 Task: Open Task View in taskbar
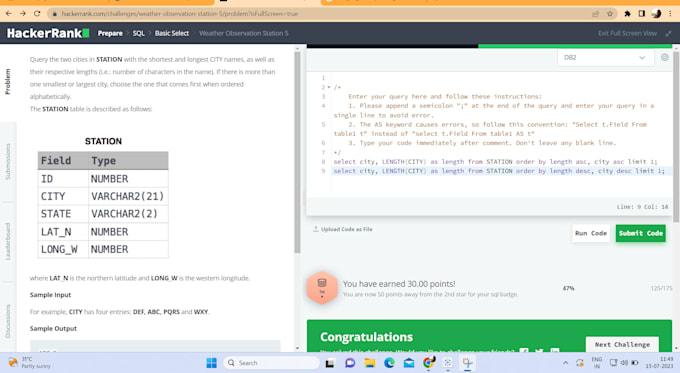pos(330,363)
